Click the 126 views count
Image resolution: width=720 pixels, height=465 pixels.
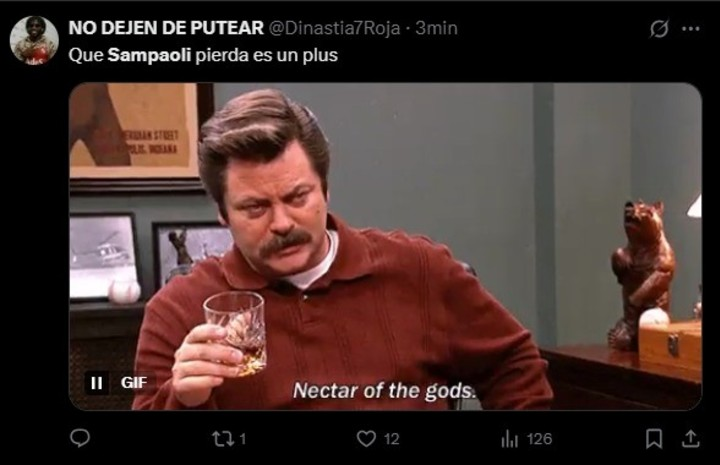[539, 439]
